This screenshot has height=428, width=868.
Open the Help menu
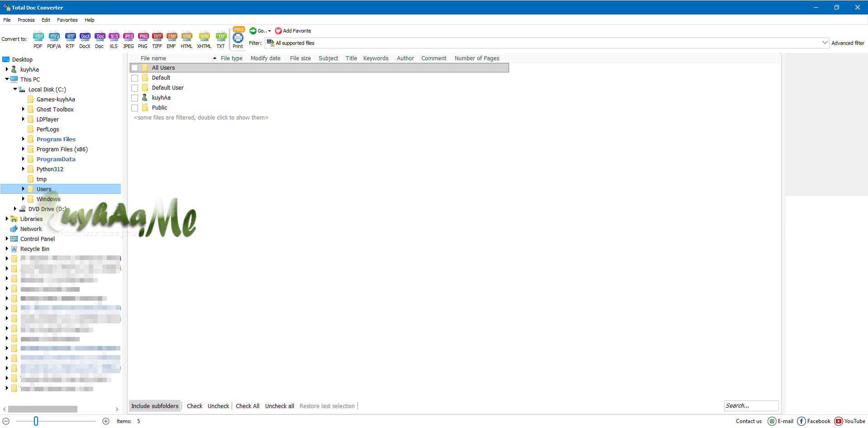(x=90, y=20)
